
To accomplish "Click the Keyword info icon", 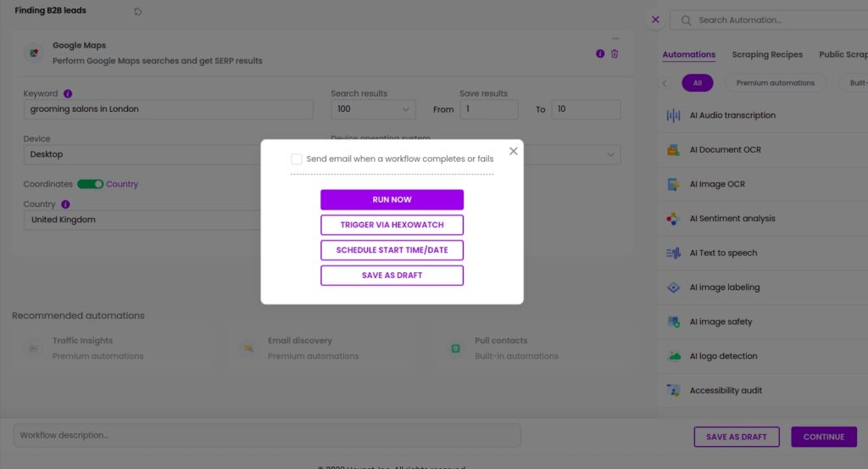I will click(68, 93).
